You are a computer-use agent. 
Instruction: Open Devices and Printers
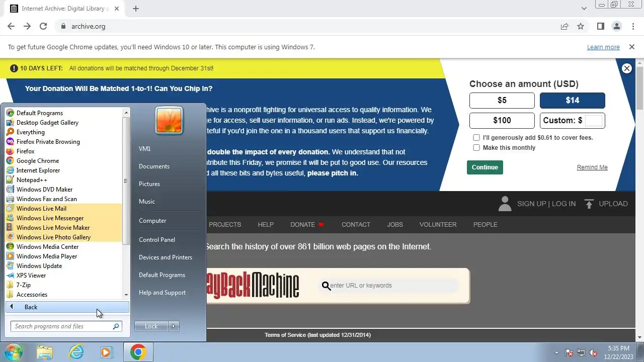(x=166, y=257)
